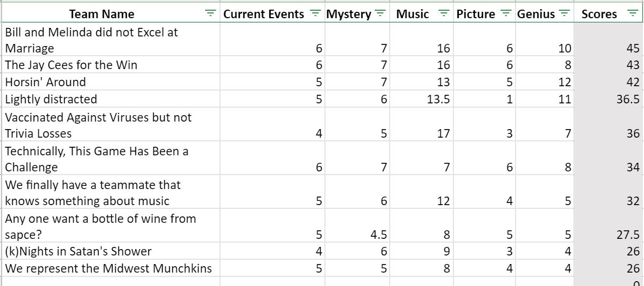Select the (k)Nights in Satan's Shower cell
Viewport: 644px width, 286px height.
(111, 251)
